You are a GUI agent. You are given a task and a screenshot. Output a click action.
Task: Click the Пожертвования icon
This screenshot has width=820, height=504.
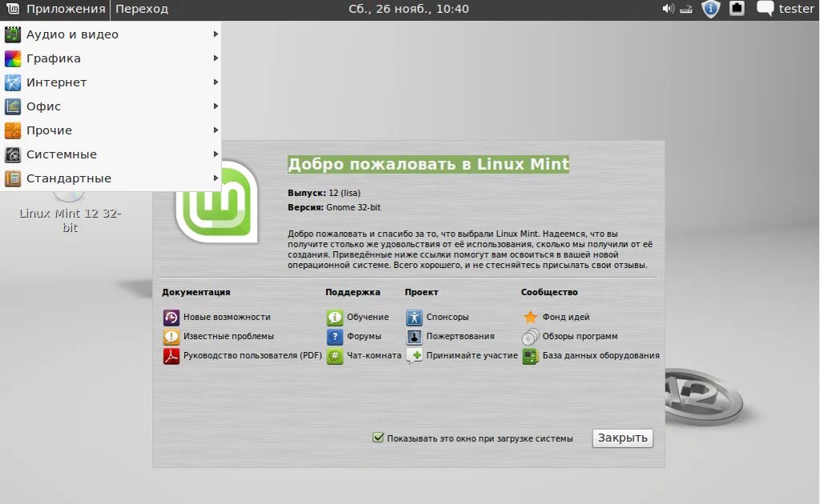(414, 336)
